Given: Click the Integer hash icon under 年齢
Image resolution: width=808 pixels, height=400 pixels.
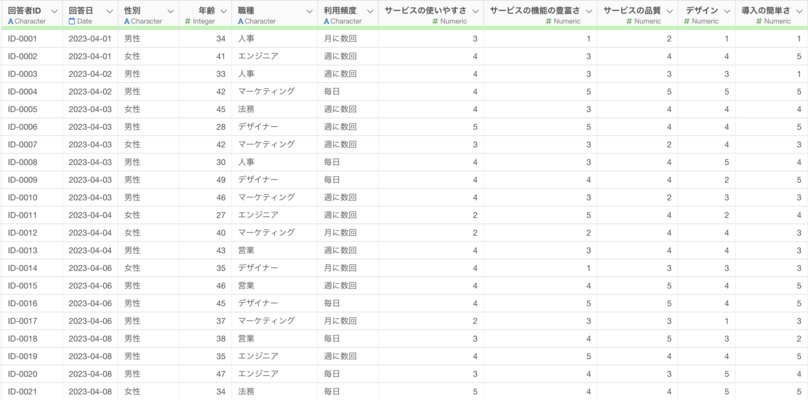Looking at the screenshot, I should click(188, 21).
